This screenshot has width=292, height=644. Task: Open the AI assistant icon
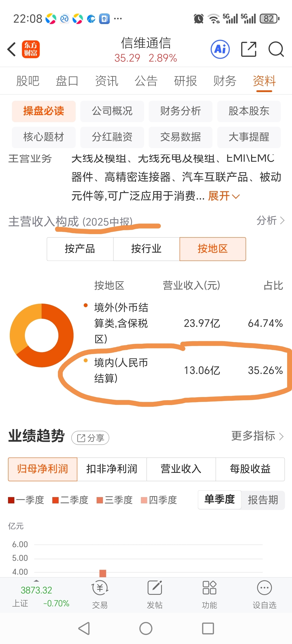(x=220, y=49)
